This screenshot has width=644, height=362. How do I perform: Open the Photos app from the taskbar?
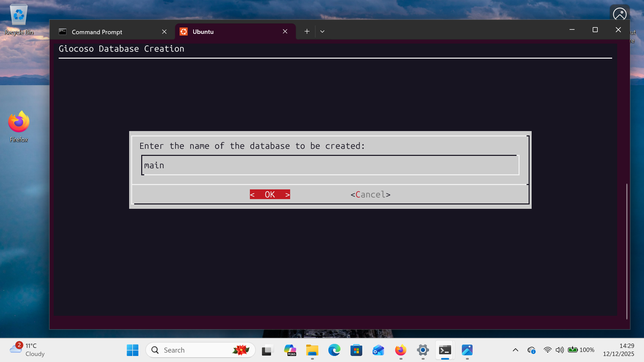467,350
